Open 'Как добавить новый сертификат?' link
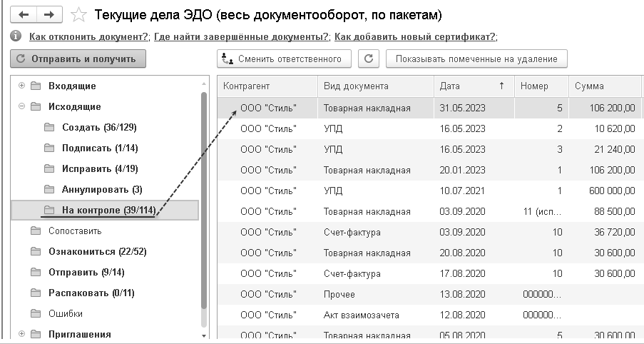This screenshot has height=344, width=644. click(x=415, y=36)
